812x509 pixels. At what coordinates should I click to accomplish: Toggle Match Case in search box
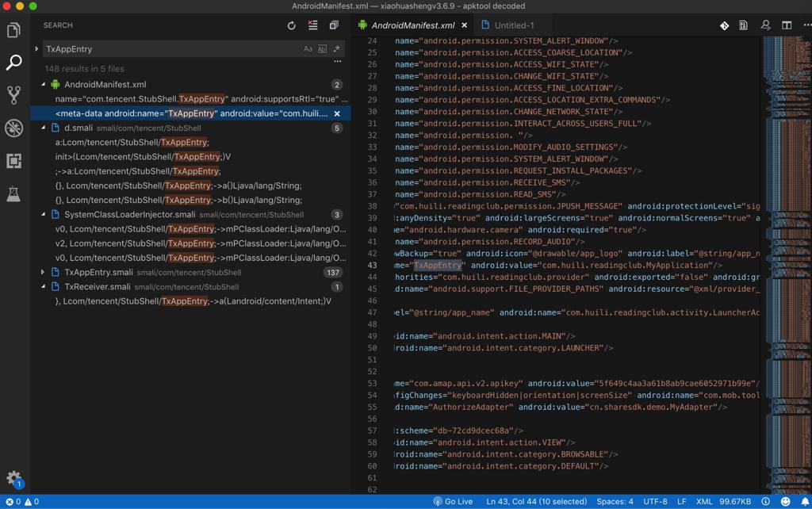(308, 49)
